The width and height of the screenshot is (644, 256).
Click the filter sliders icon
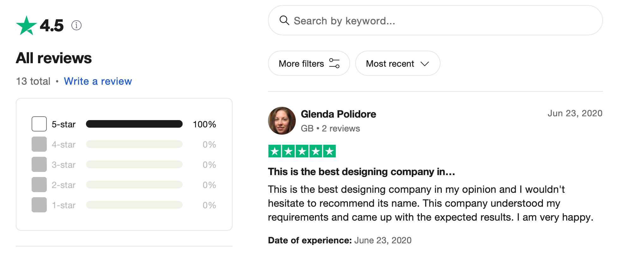pos(334,63)
